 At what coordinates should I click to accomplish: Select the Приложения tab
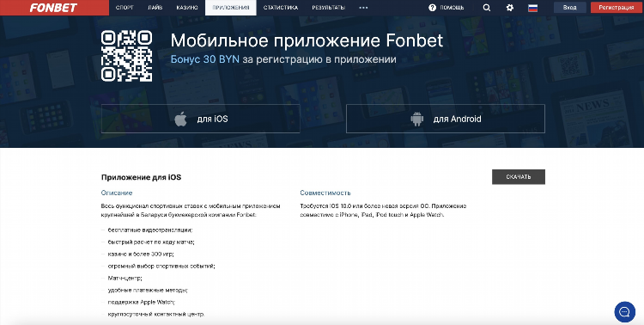[x=231, y=8]
